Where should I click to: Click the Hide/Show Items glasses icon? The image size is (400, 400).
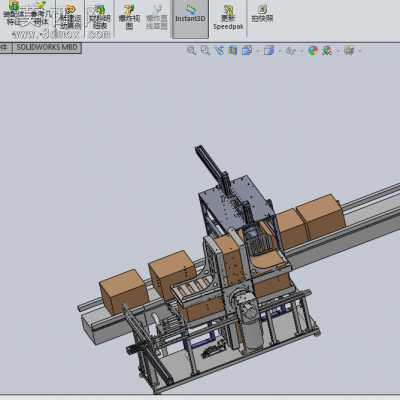[291, 51]
